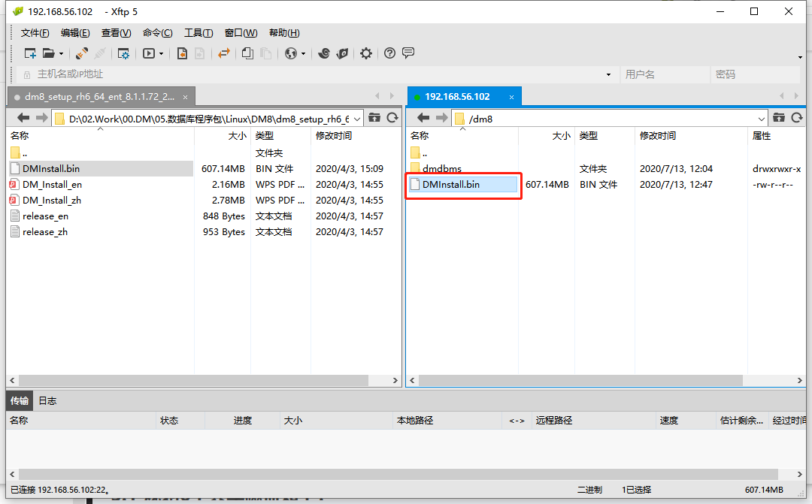Sort local files by 名称 column
Image resolution: width=812 pixels, height=504 pixels.
point(101,135)
